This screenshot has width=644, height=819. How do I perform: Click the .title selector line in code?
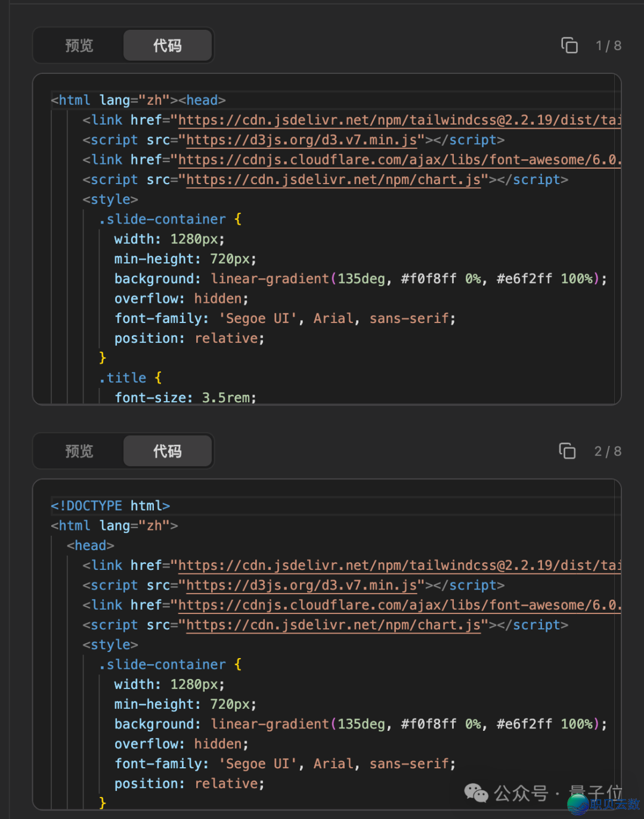(126, 378)
